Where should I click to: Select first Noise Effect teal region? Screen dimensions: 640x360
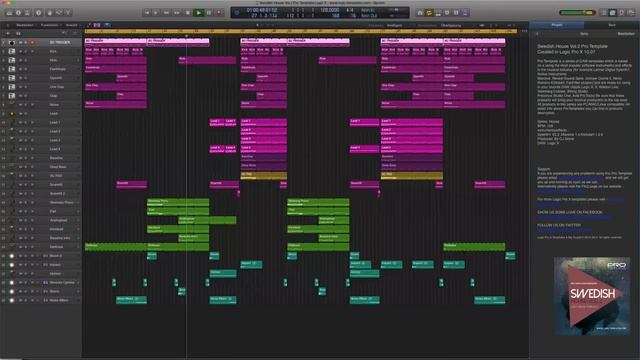point(131,300)
